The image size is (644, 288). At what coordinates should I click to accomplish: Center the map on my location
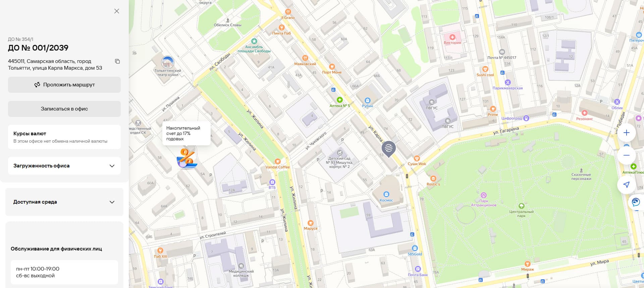[x=626, y=185]
